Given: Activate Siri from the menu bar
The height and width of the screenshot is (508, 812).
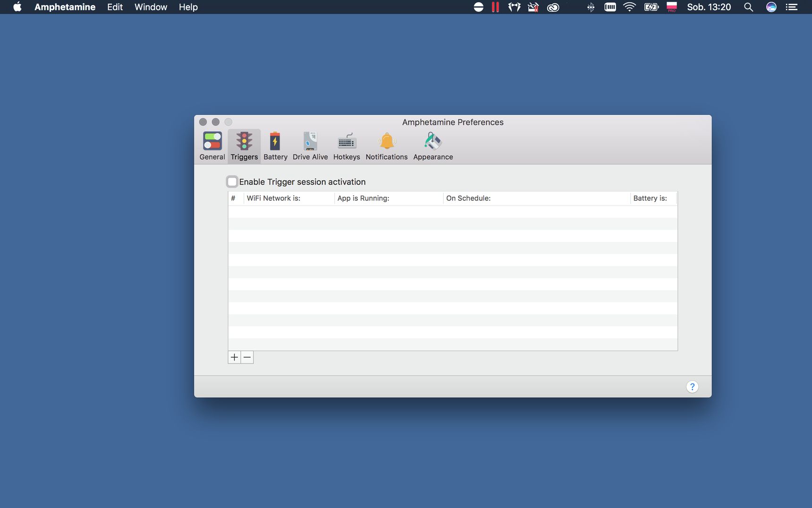Looking at the screenshot, I should [x=771, y=7].
